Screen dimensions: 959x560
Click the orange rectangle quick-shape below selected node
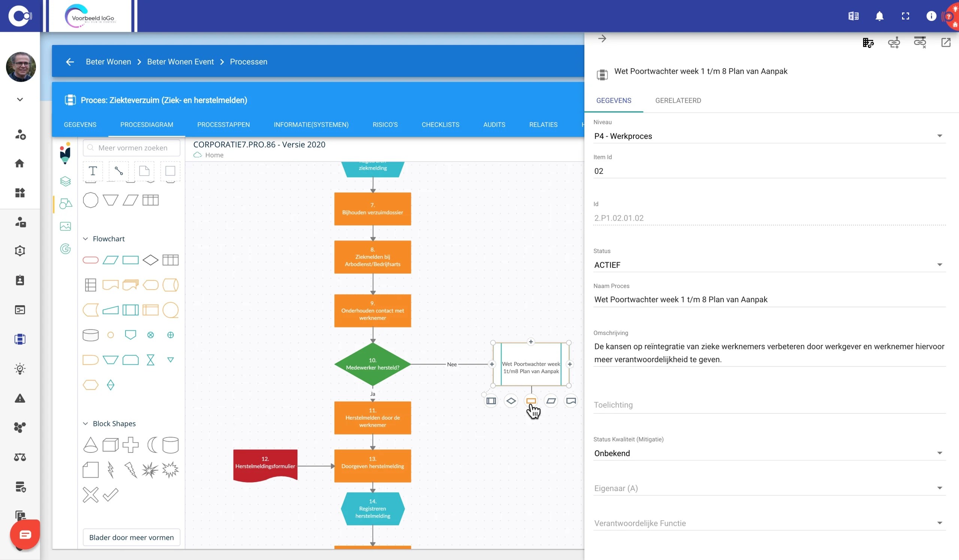pyautogui.click(x=531, y=400)
